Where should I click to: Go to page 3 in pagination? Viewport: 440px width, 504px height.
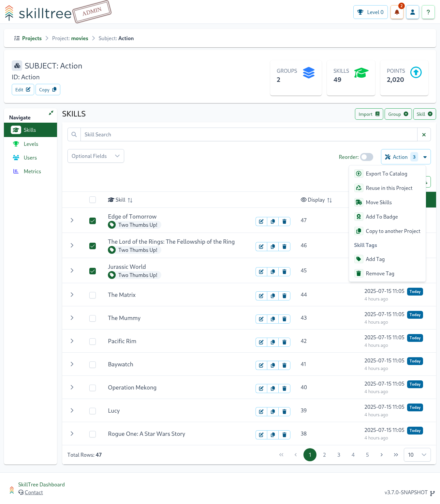coord(339,455)
